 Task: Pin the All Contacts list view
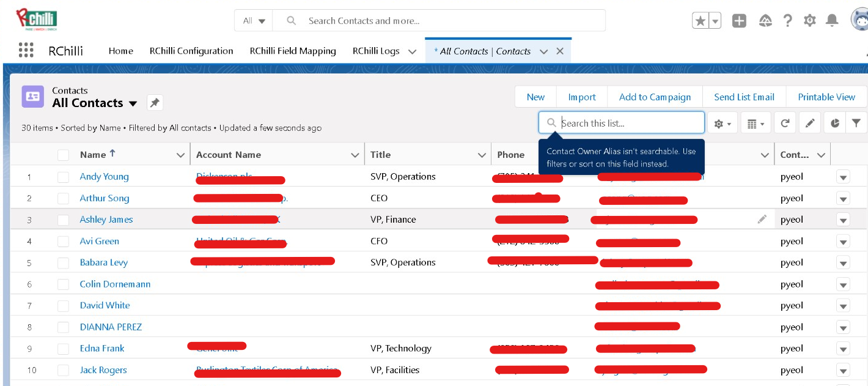(155, 103)
